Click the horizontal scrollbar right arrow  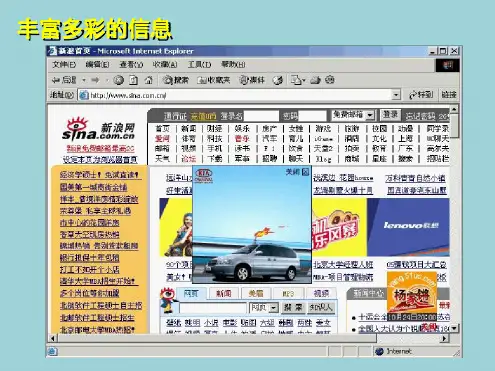444,338
